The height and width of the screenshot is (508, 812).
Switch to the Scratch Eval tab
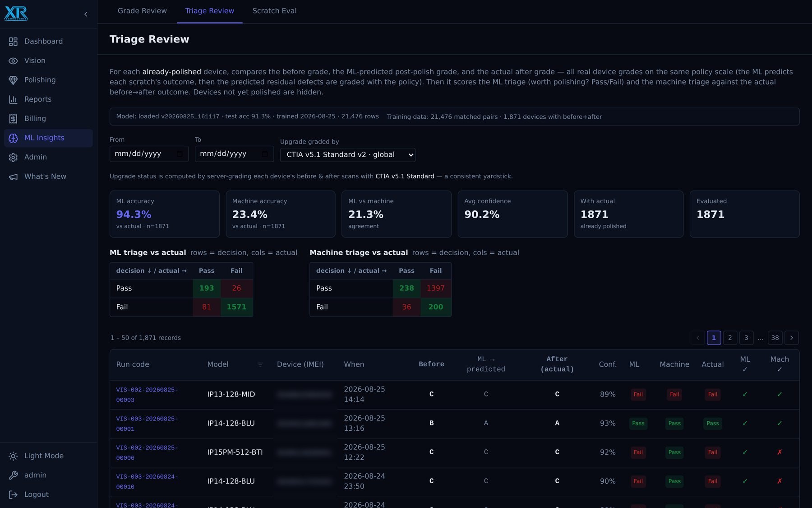tap(274, 11)
